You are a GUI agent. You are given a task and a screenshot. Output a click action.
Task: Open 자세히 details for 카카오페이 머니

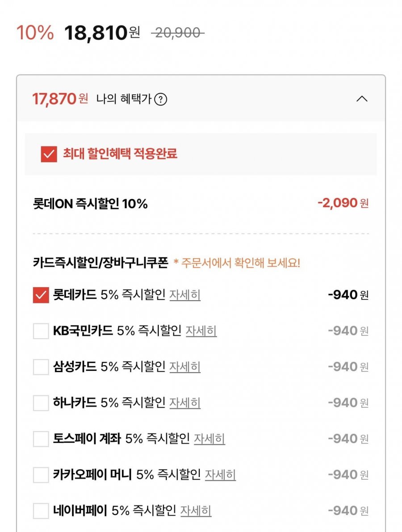tap(220, 474)
